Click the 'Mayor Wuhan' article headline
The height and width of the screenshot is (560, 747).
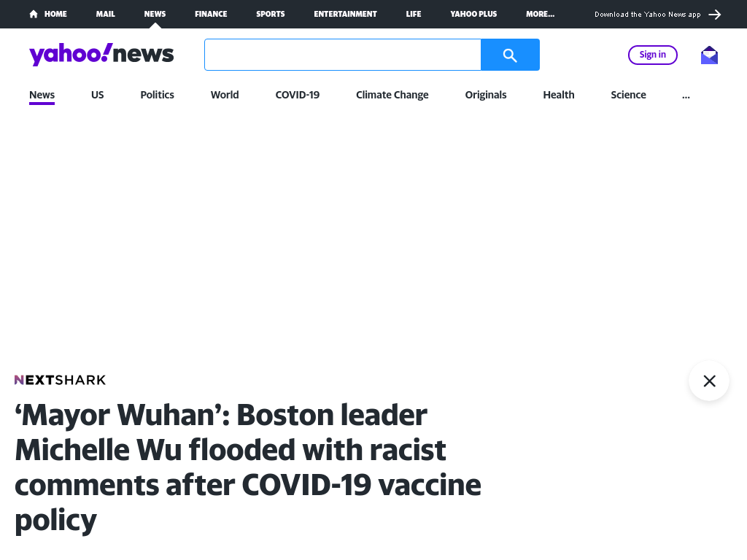click(x=248, y=467)
